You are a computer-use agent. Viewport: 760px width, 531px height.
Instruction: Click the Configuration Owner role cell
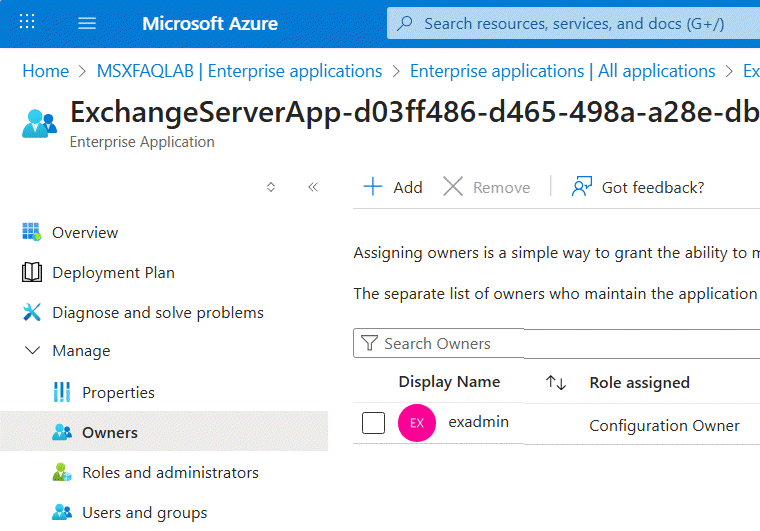[664, 425]
